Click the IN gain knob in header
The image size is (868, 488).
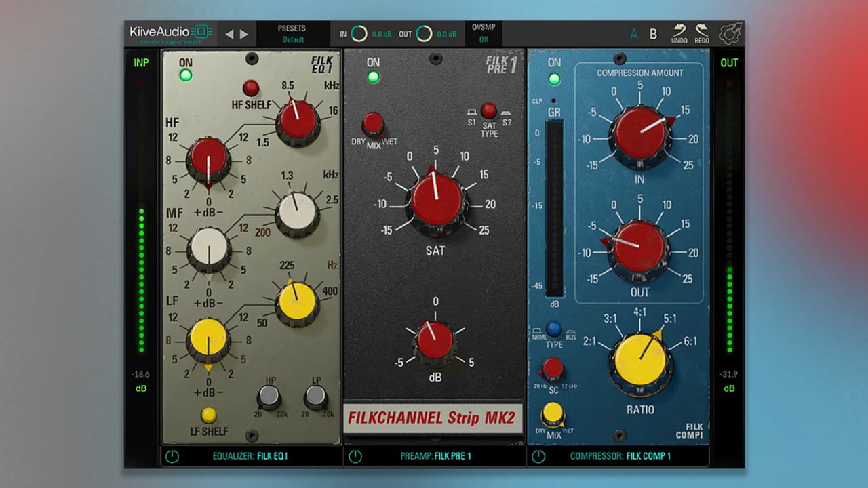tap(359, 34)
